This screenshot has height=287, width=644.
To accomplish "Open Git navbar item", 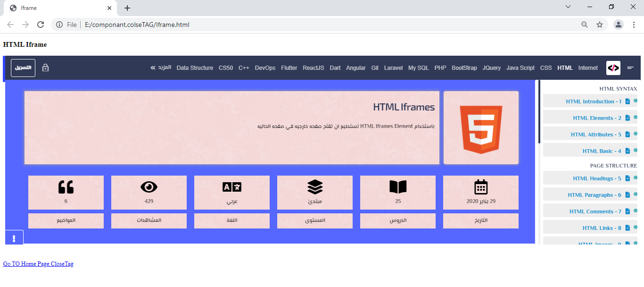I will click(375, 68).
